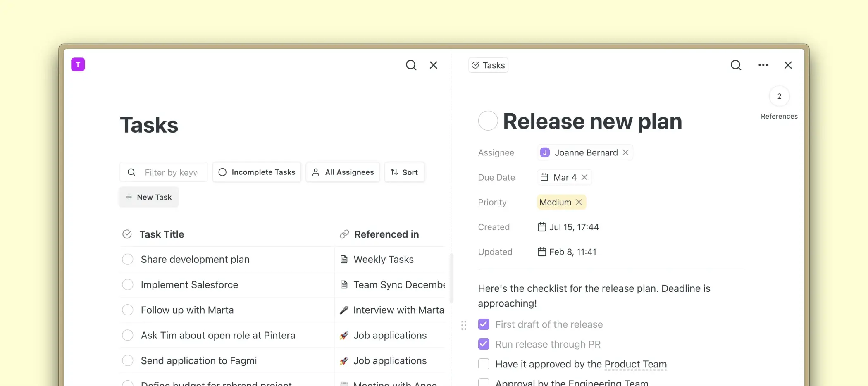Open the Sort options dropdown
The width and height of the screenshot is (868, 386).
[404, 172]
